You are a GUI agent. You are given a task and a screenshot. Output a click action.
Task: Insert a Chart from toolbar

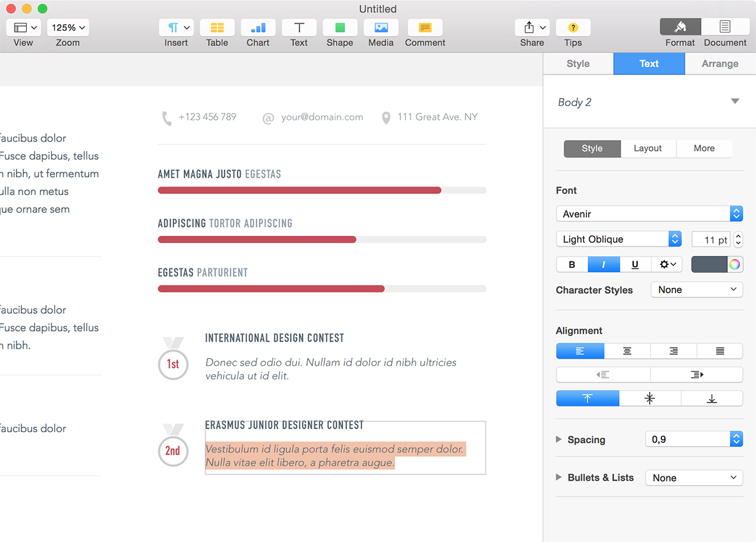click(258, 28)
